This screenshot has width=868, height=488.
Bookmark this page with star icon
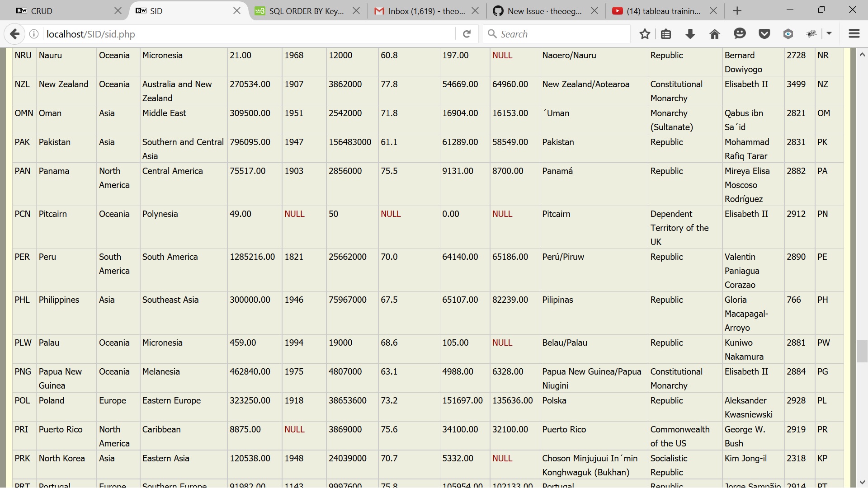[x=645, y=34]
